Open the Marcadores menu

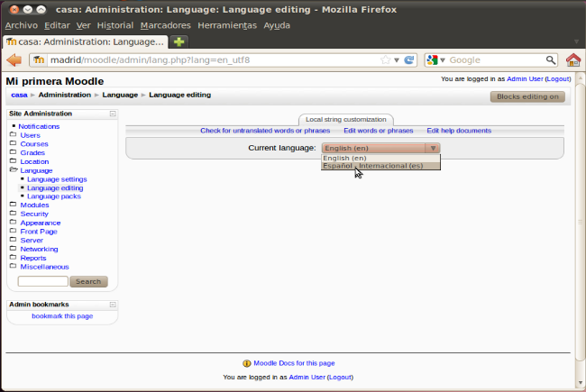pyautogui.click(x=165, y=25)
